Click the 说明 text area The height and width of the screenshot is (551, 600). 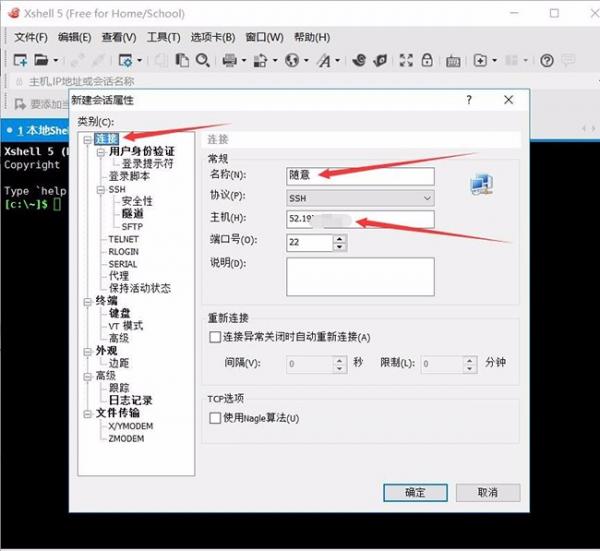coord(360,277)
